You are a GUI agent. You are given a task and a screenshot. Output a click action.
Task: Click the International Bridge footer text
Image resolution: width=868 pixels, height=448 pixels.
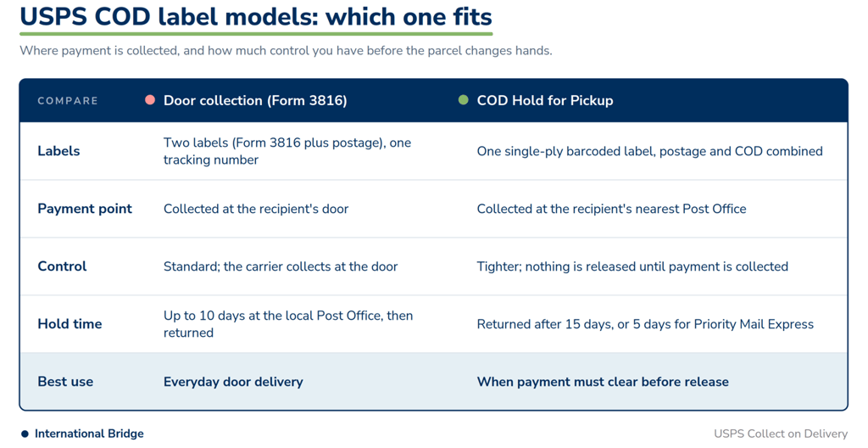[x=89, y=434]
